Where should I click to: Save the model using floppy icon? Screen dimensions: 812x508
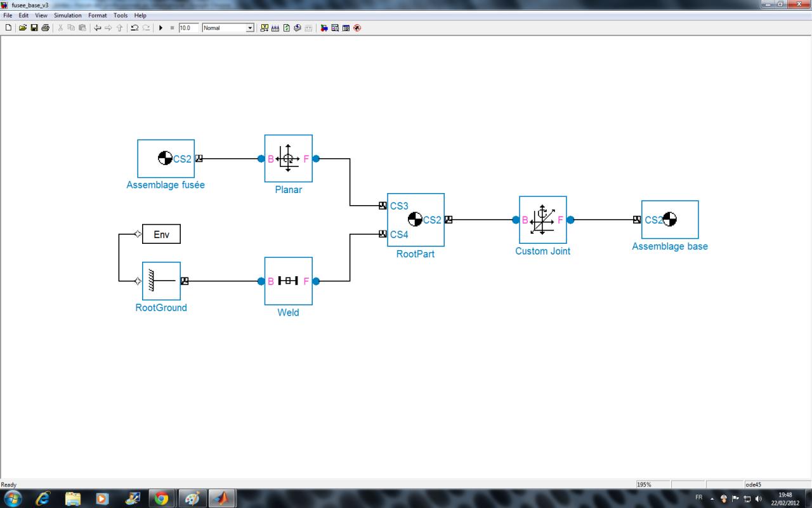coord(34,28)
